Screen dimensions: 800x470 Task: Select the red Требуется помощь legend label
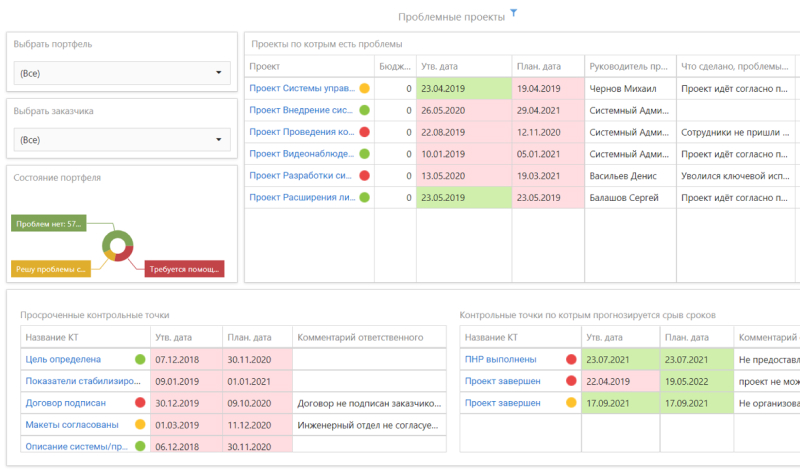(185, 269)
